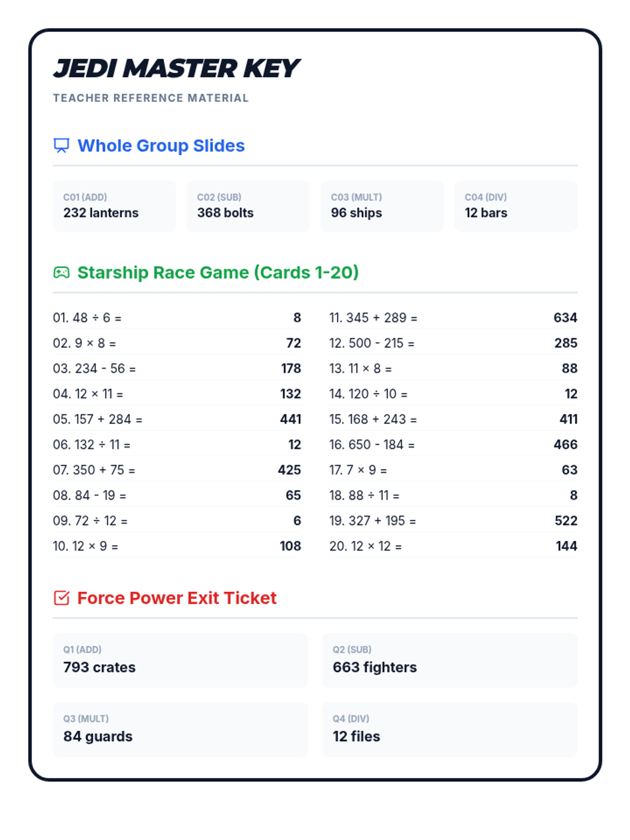Click the JEDI MASTER KEY title
Screen dimensions: 630x840
[x=176, y=69]
